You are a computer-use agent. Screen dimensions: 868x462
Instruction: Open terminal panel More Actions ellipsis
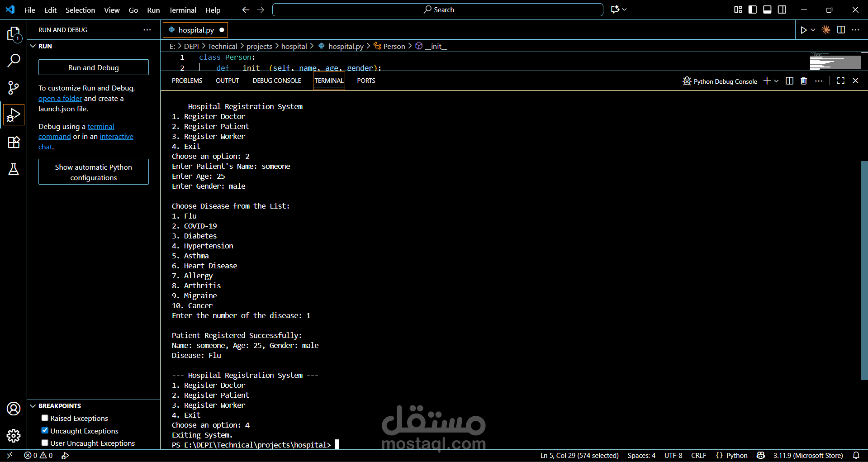click(x=819, y=81)
